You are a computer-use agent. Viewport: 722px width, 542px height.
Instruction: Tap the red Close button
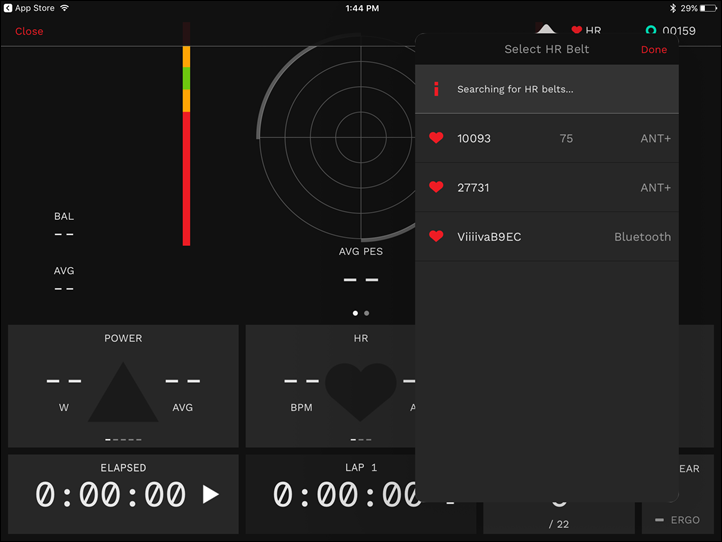click(x=29, y=31)
